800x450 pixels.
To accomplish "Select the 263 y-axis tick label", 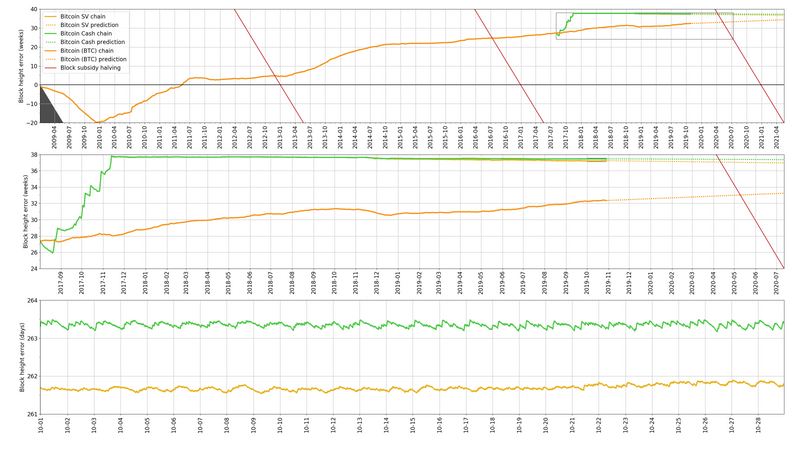I will 33,338.
